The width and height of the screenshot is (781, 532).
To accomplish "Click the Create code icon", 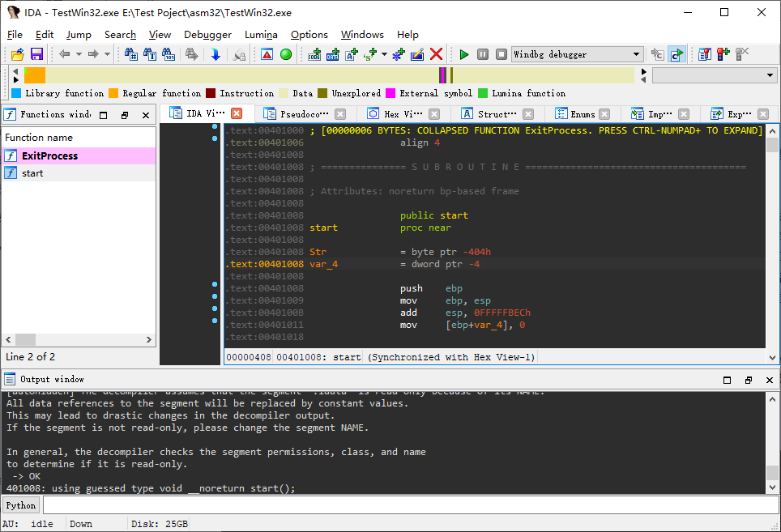I will [x=315, y=54].
